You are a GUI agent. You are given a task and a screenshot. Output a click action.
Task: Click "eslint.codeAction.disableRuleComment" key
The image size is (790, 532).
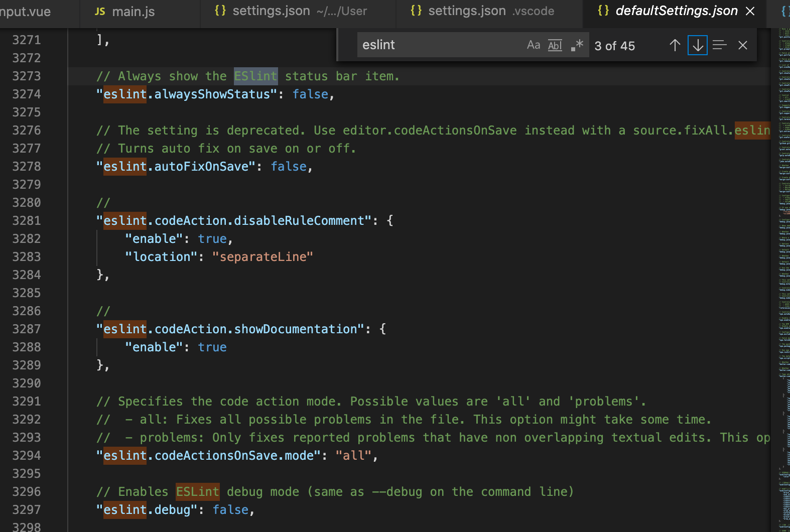(234, 221)
